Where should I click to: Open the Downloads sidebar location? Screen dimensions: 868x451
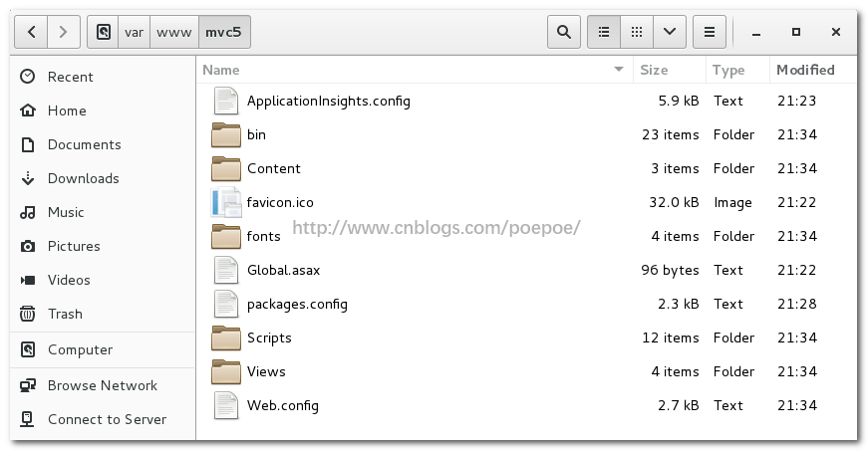point(83,178)
